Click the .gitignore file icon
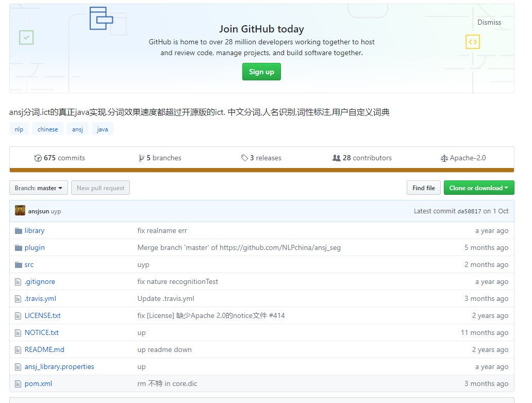Image resolution: width=532 pixels, height=403 pixels. (18, 281)
